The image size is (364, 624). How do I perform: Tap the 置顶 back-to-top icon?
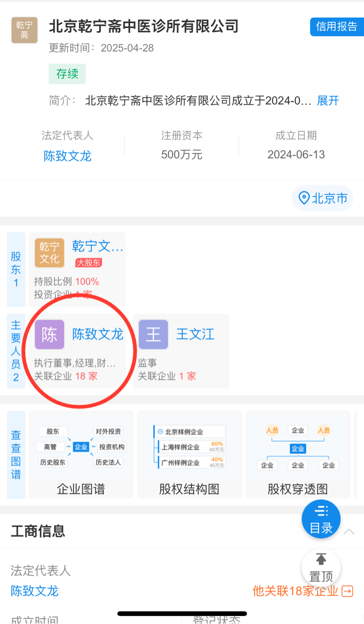(321, 568)
